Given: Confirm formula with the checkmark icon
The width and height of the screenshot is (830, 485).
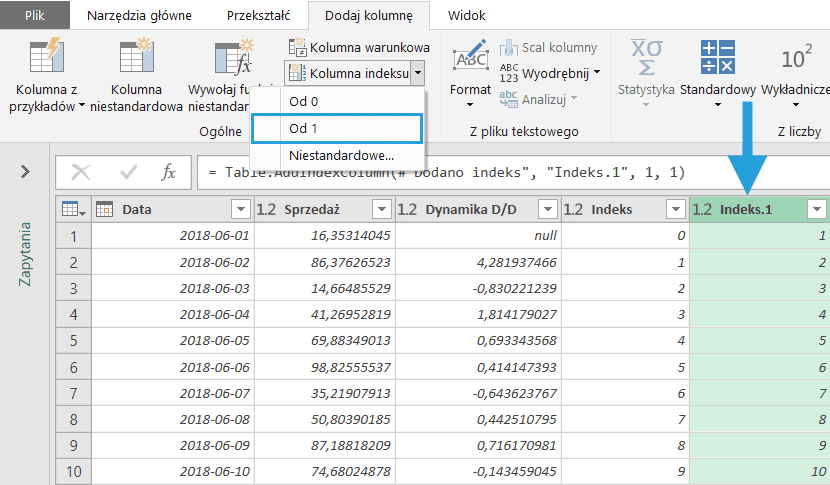Looking at the screenshot, I should [x=128, y=172].
